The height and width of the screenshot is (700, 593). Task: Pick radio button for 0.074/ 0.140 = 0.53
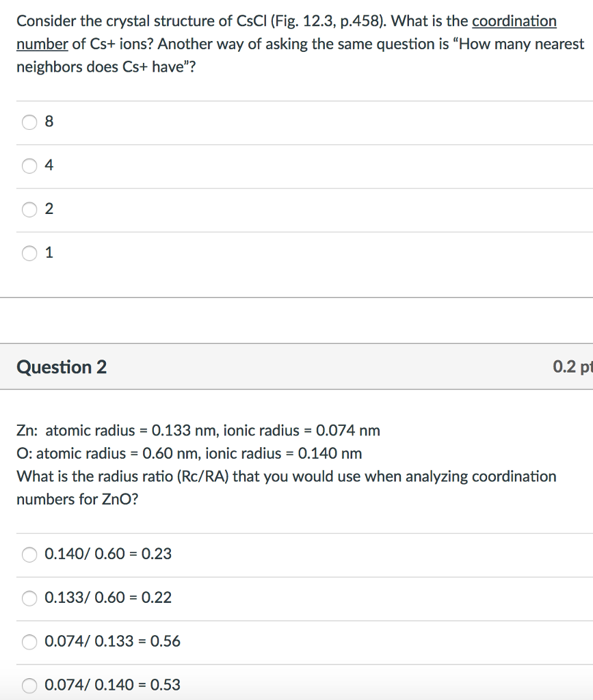(29, 685)
